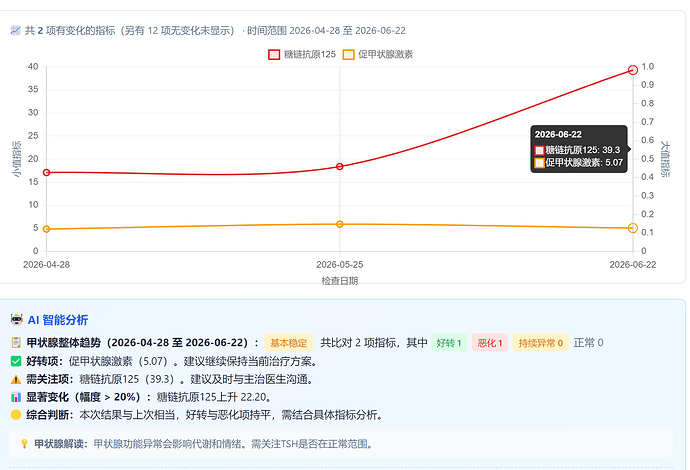Click x-axis date label 2026-04-28
The width and height of the screenshot is (690, 470).
pos(46,265)
